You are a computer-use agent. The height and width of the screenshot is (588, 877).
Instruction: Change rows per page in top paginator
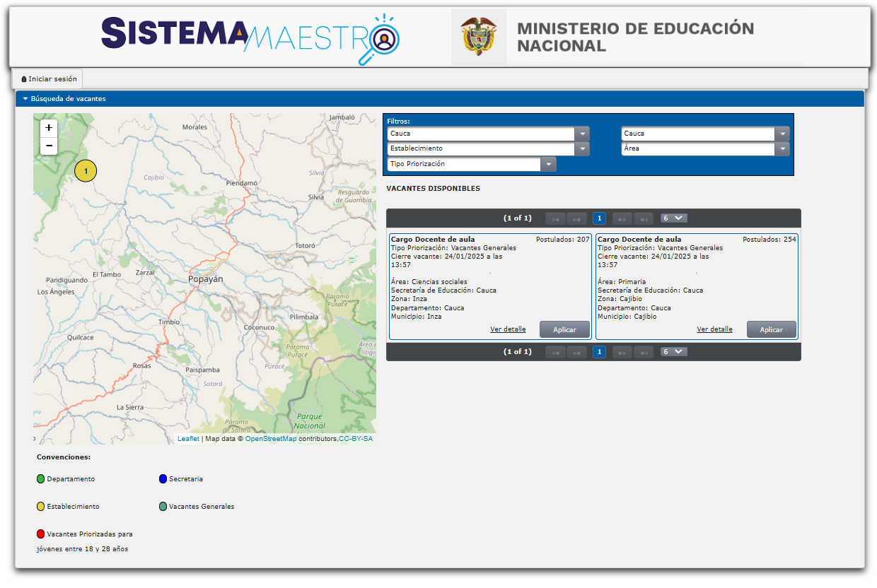673,218
